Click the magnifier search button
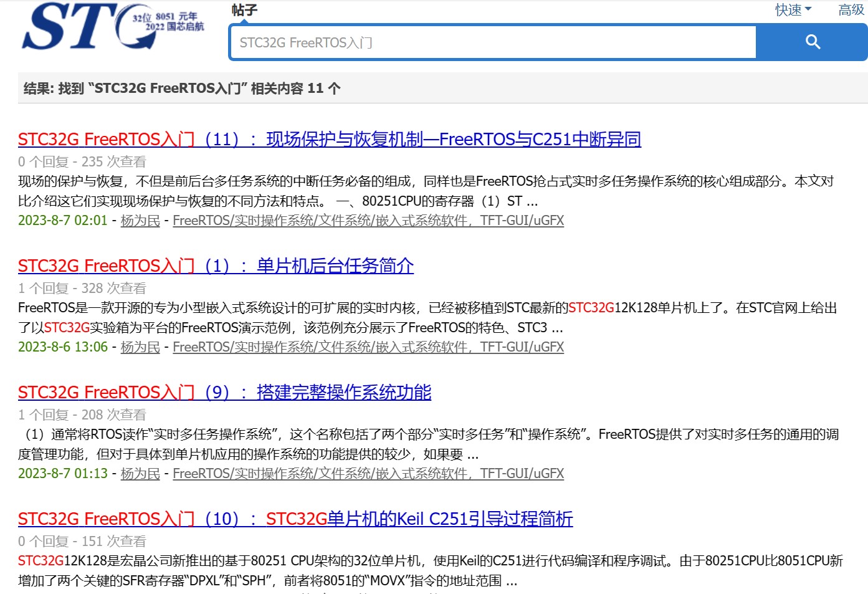 pos(812,42)
